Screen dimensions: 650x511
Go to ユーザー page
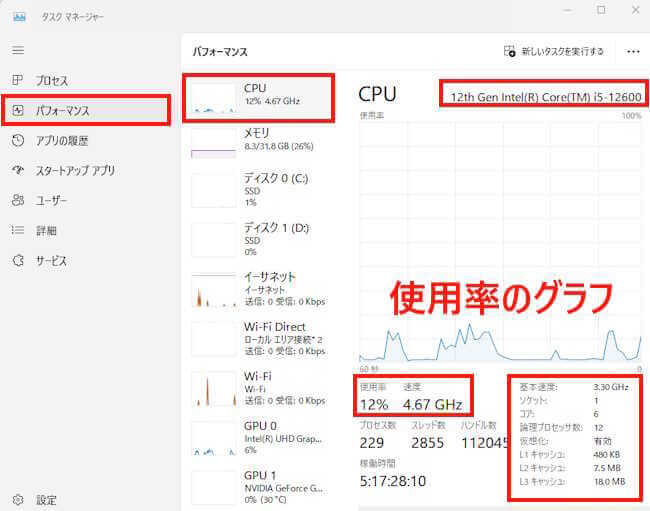point(86,201)
